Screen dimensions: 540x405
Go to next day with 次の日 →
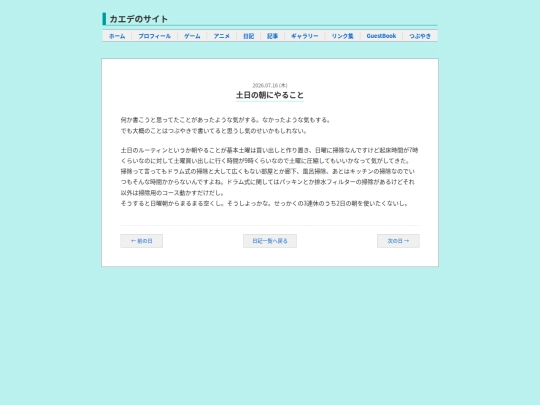(398, 241)
